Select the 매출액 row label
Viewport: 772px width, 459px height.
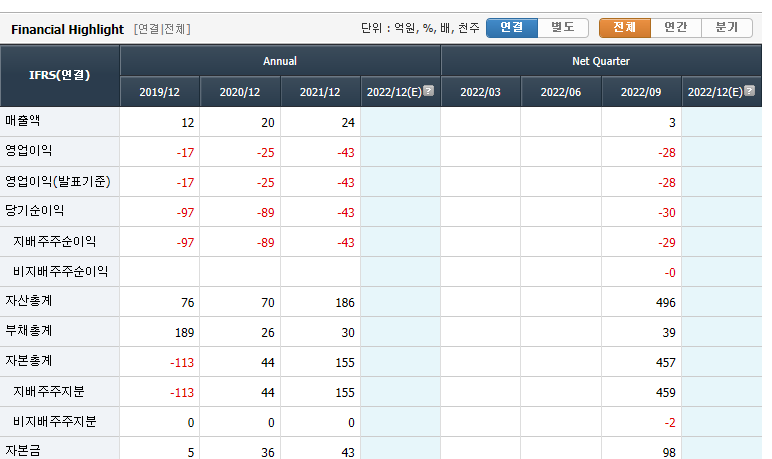(x=23, y=121)
